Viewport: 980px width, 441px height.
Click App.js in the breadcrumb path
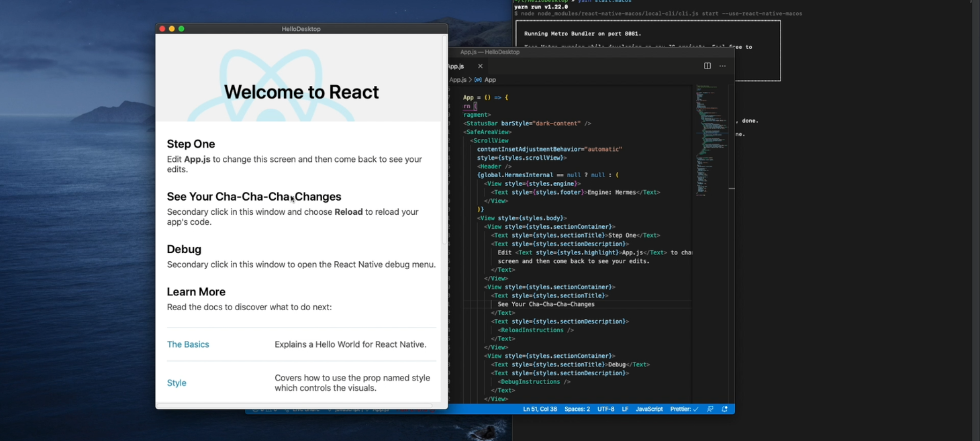(x=458, y=80)
